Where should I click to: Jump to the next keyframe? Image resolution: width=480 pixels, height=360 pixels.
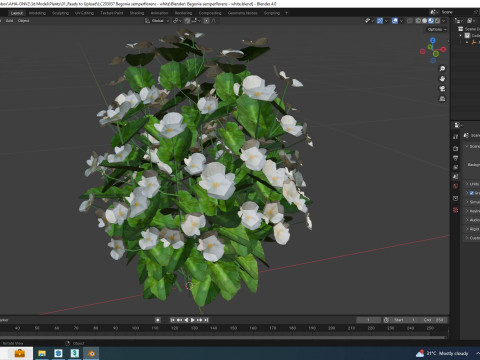pos(199,320)
